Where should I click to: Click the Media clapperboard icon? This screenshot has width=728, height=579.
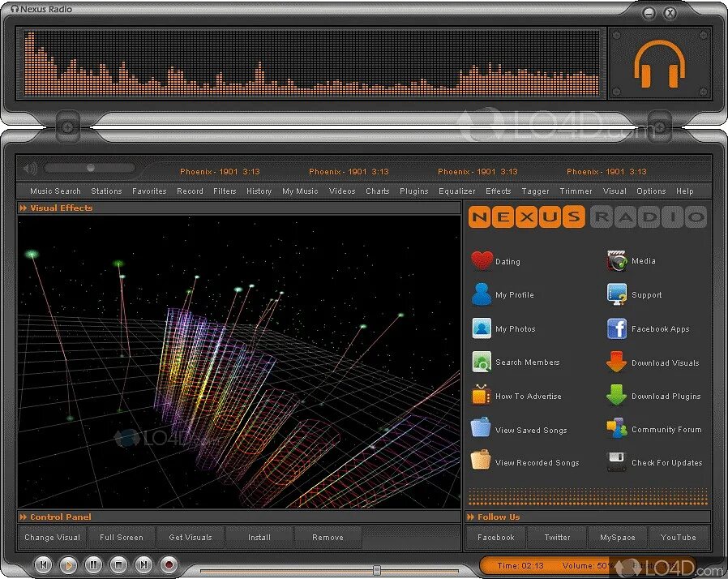click(x=617, y=260)
